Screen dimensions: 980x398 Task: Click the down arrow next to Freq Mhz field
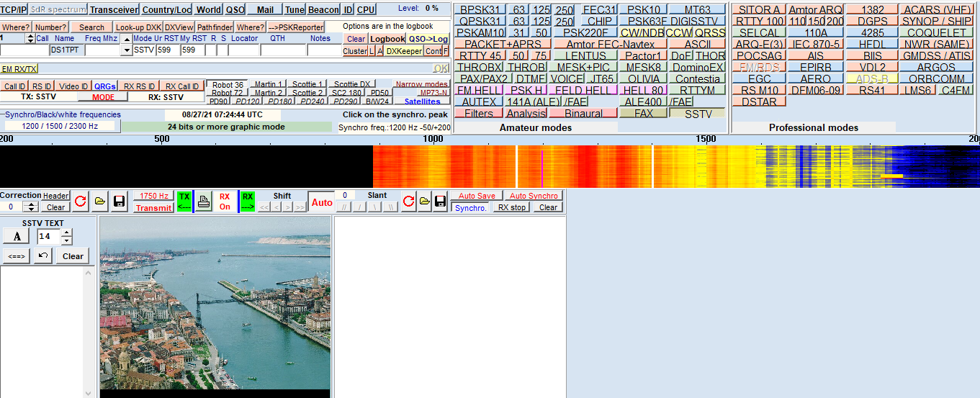click(x=127, y=50)
